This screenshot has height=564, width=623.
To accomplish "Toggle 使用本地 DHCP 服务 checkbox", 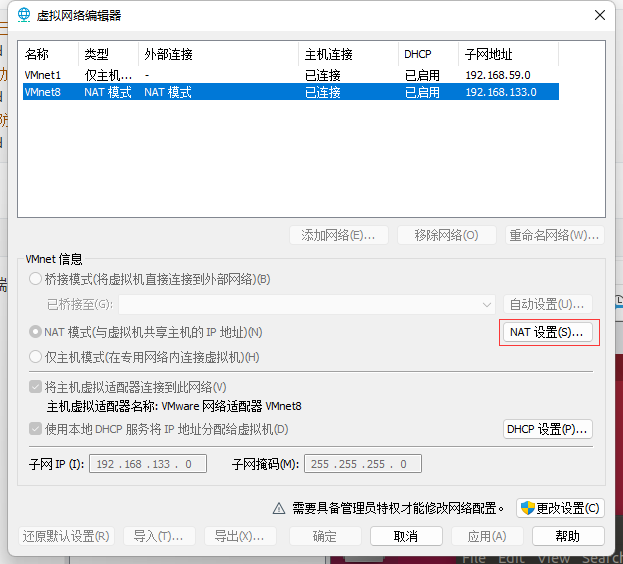I will (37, 429).
